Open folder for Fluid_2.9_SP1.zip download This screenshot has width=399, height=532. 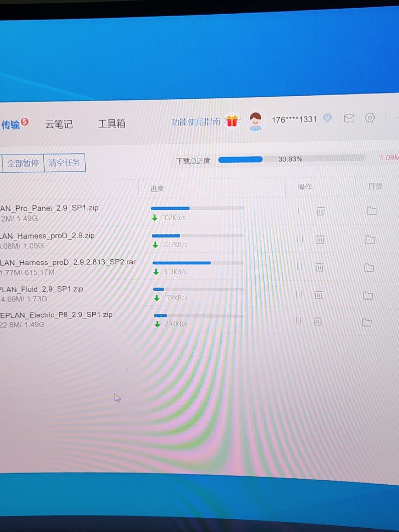coord(368,295)
